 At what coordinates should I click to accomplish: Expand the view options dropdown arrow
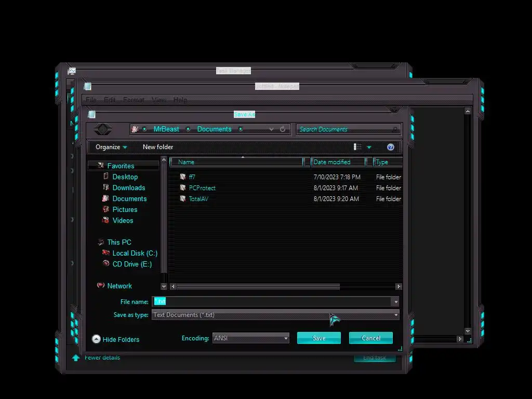pos(369,147)
